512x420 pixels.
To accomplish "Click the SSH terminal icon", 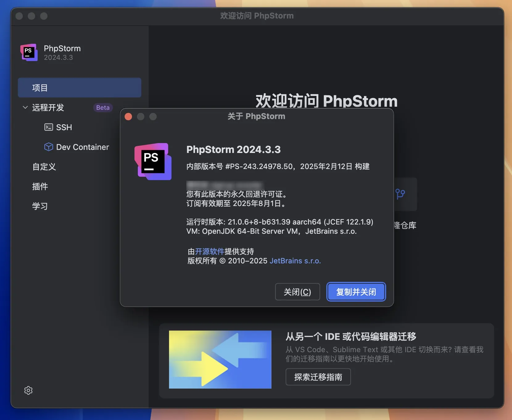I will point(49,127).
